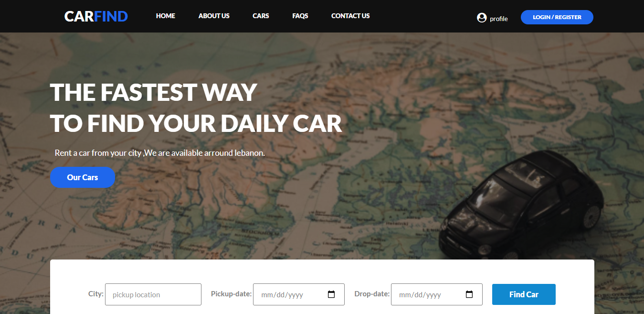Open the Pickup-date calendar picker icon

pyautogui.click(x=331, y=294)
